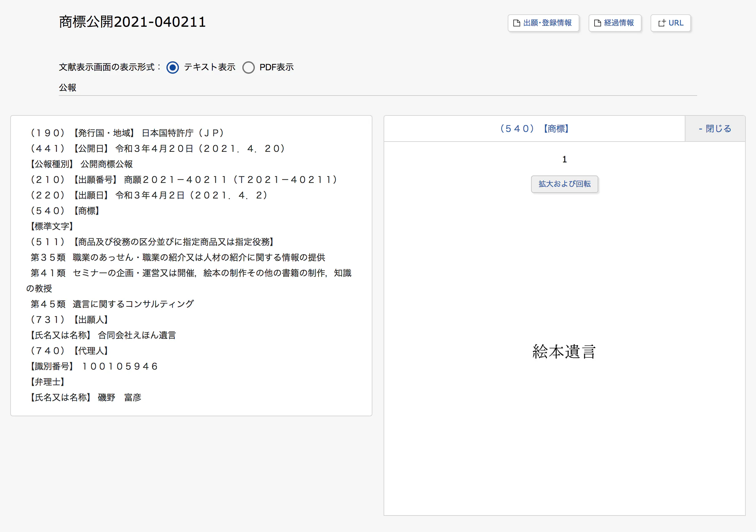Click the 商標公開2021-040211 title heading

coord(132,22)
